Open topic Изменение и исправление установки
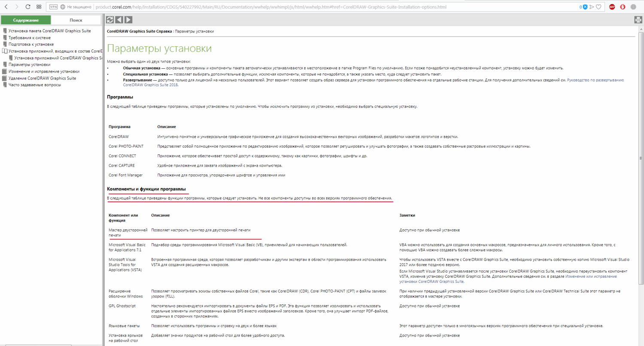The height and width of the screenshot is (346, 644). tap(44, 71)
